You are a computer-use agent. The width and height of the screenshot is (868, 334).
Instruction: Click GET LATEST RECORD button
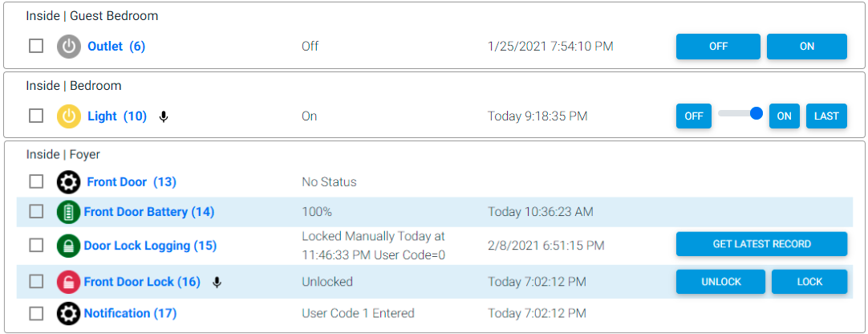(762, 244)
